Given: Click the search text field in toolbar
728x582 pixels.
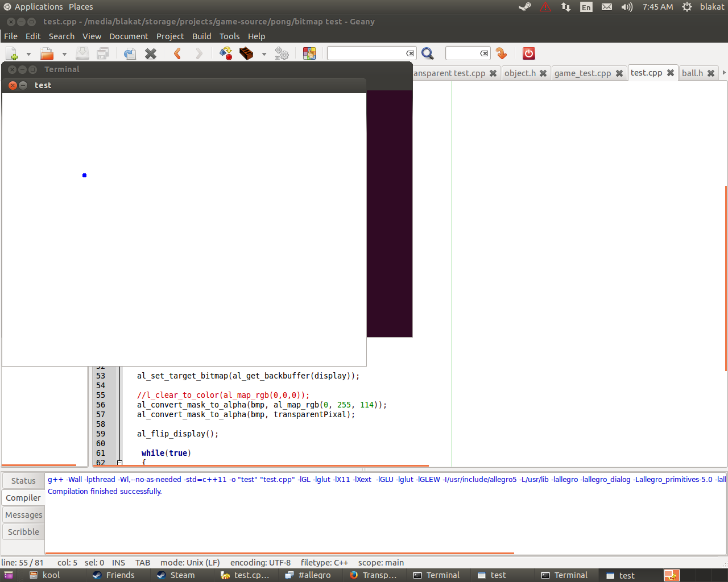Looking at the screenshot, I should tap(366, 53).
